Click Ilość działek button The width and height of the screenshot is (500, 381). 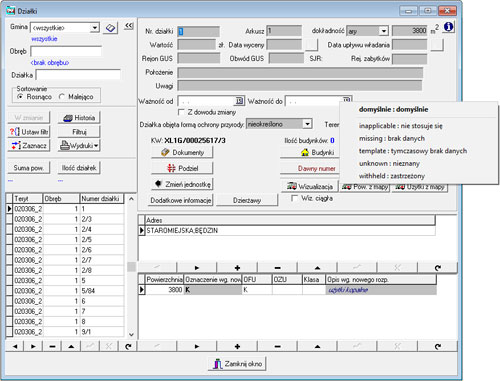tap(79, 168)
